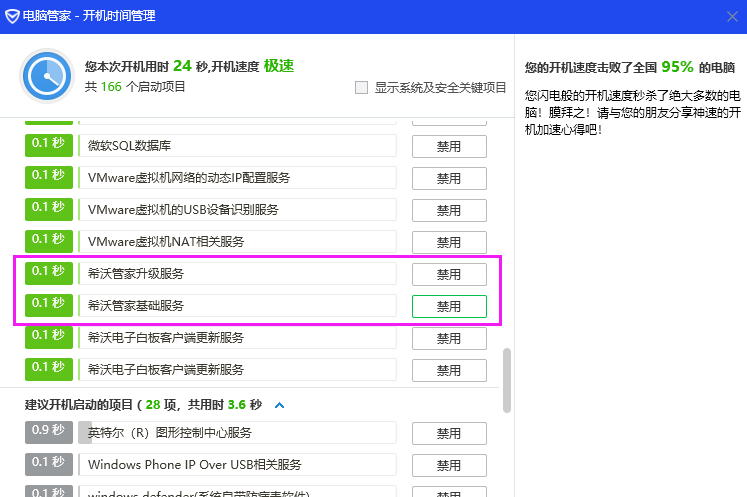
Task: Click the 0.1秒 badge for VMware NAT相关服务
Action: (49, 241)
